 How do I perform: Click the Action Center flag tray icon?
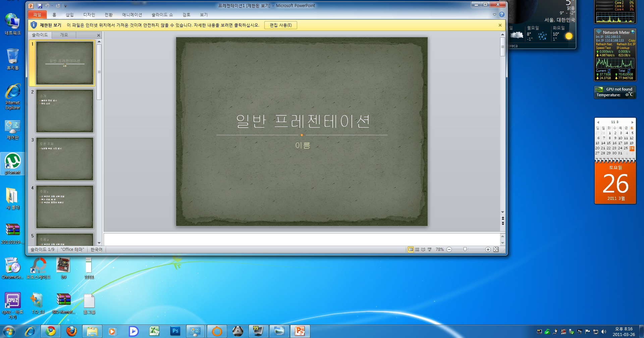coord(587,332)
